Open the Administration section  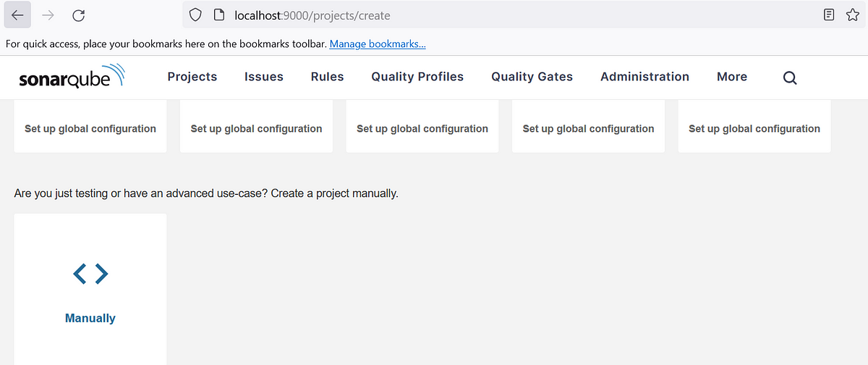click(644, 77)
